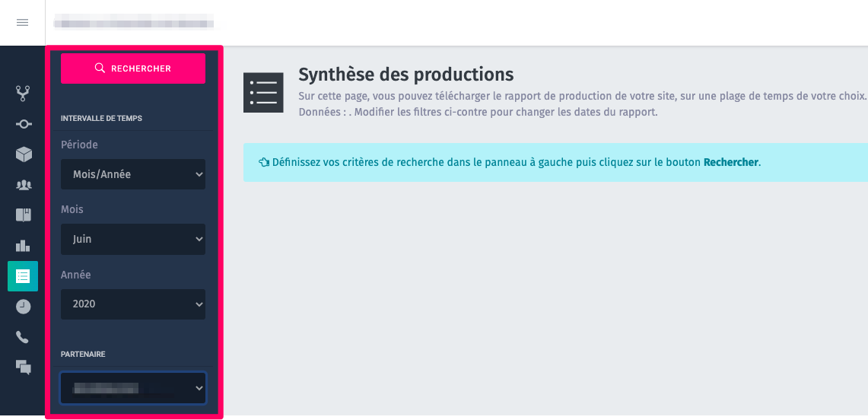This screenshot has width=868, height=420.
Task: Open the users group icon in the sidebar
Action: pyautogui.click(x=23, y=186)
